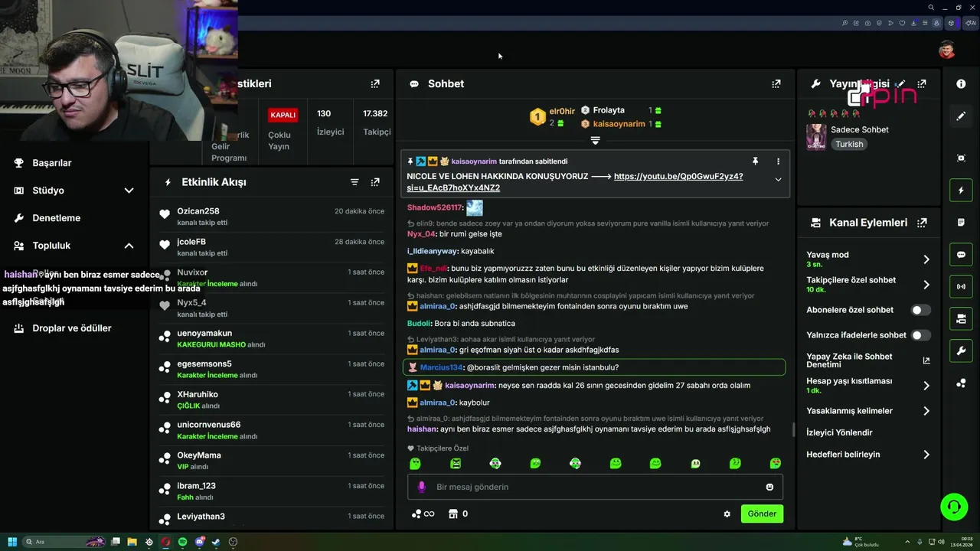This screenshot has height=551, width=980.
Task: Open pinned message three-dot menu
Action: pyautogui.click(x=778, y=161)
